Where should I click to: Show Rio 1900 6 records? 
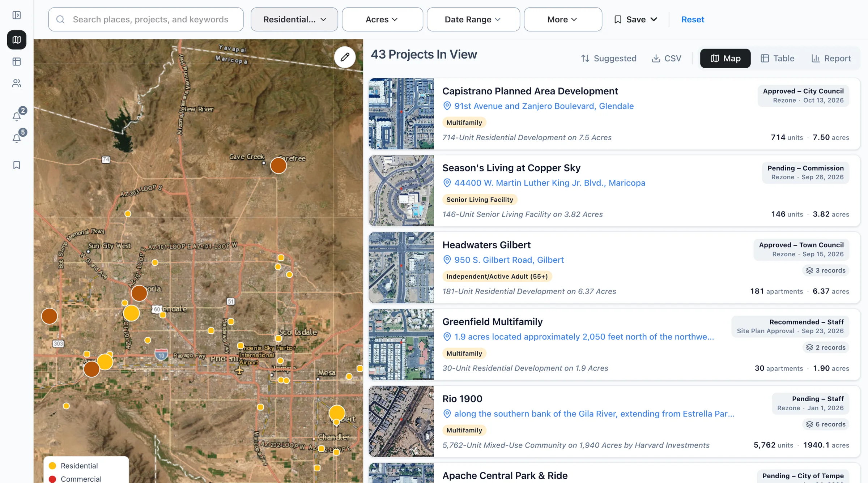[x=826, y=424]
